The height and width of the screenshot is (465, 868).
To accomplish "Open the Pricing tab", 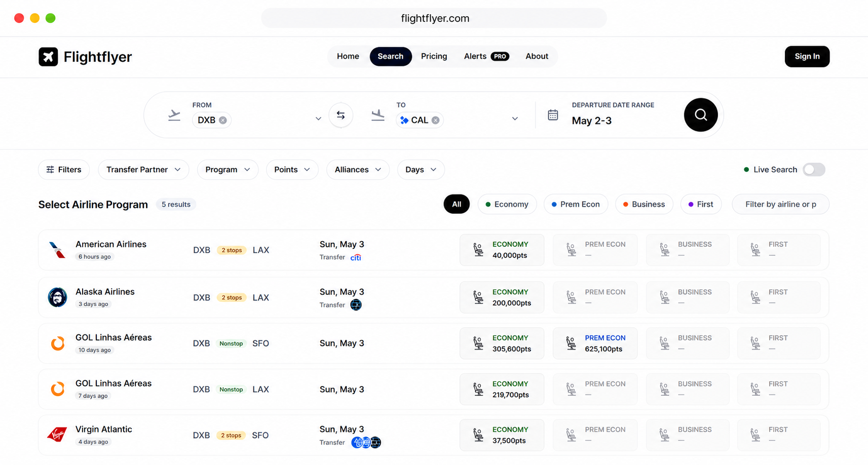I will click(x=434, y=56).
